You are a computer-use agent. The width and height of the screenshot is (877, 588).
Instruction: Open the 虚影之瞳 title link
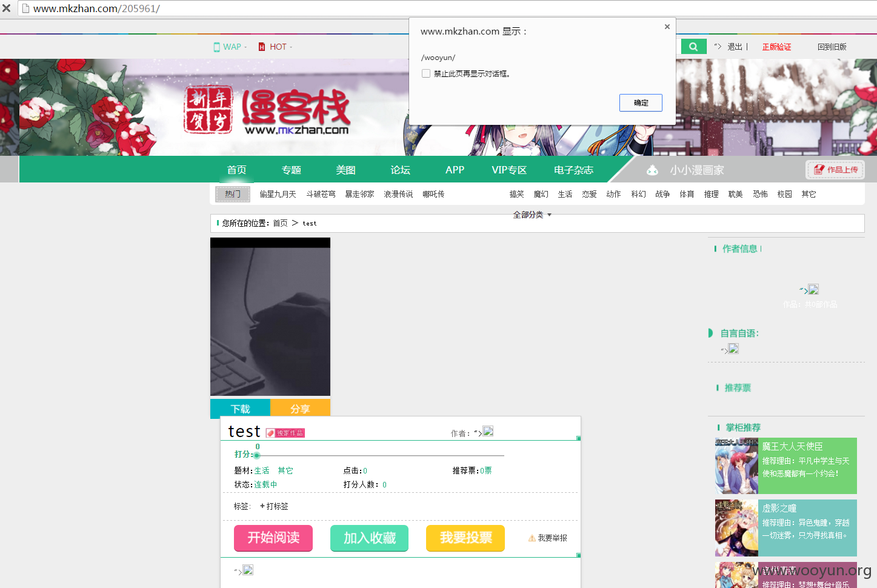pyautogui.click(x=779, y=508)
